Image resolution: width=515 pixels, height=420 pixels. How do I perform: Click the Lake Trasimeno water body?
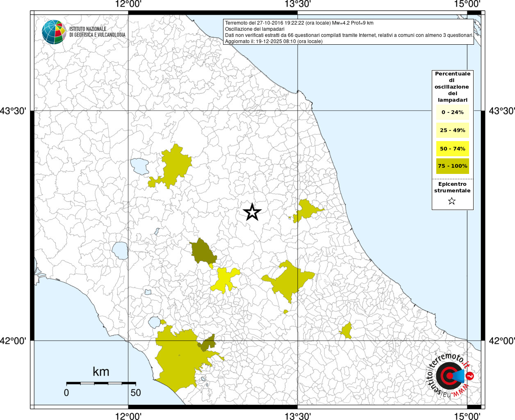click(140, 166)
